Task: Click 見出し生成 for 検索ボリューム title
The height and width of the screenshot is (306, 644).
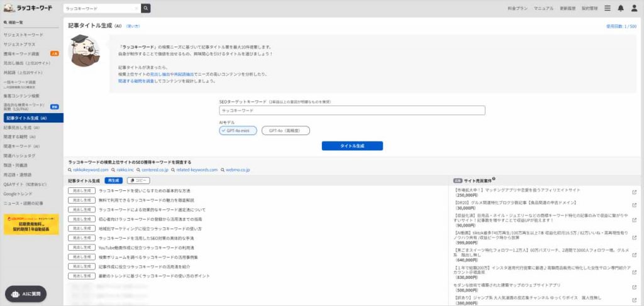Action: click(82, 257)
